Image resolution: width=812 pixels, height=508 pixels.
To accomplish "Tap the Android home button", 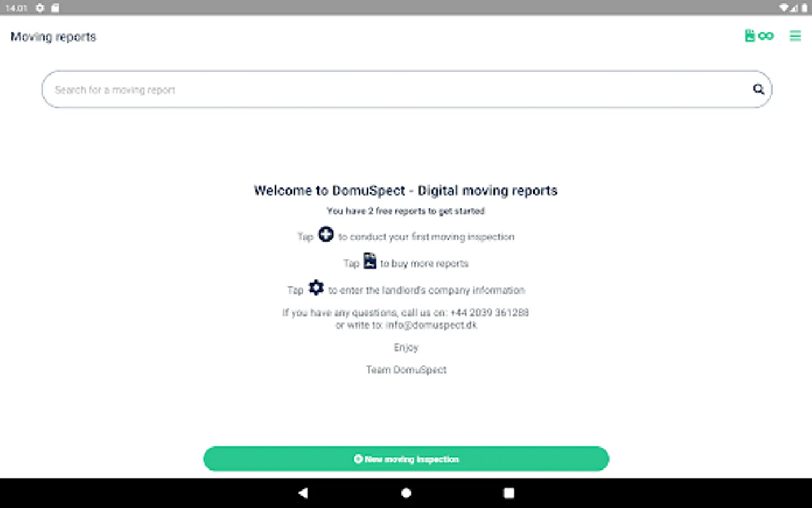I will tap(406, 493).
